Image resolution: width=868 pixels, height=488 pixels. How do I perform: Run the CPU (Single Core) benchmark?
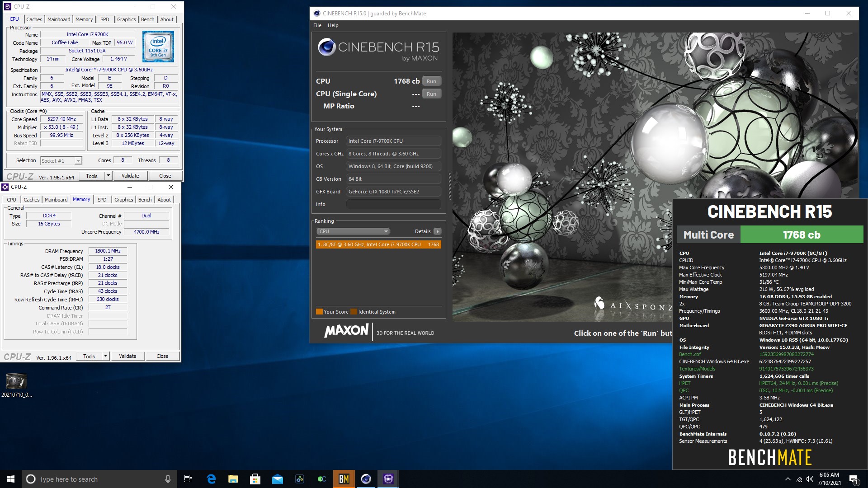[x=432, y=94]
